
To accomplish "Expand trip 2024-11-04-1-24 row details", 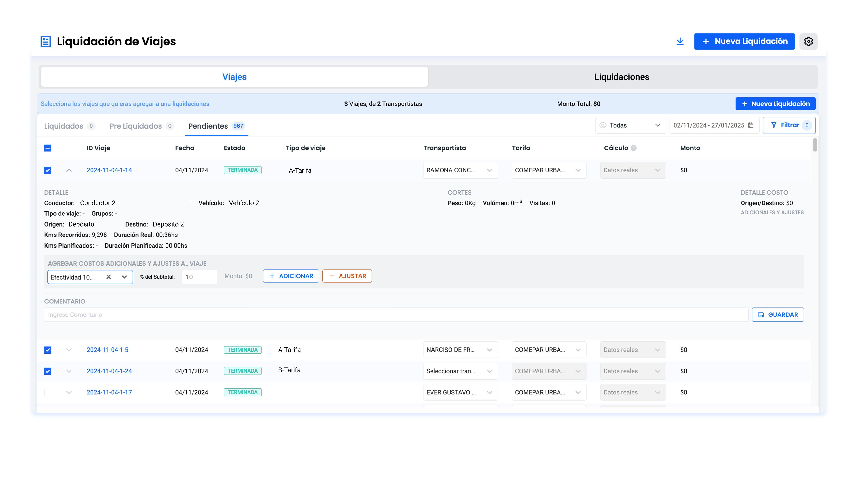I will point(69,371).
